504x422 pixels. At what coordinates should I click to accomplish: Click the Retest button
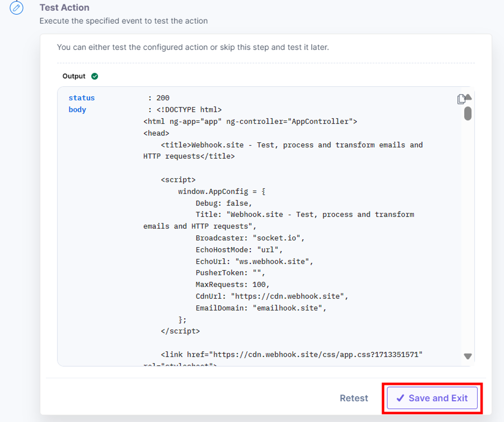click(354, 398)
